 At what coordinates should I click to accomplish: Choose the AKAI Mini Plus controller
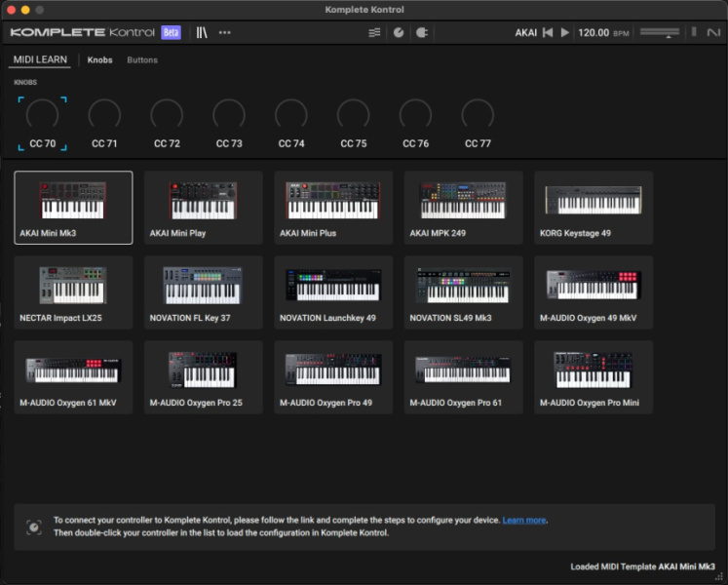[x=333, y=208]
